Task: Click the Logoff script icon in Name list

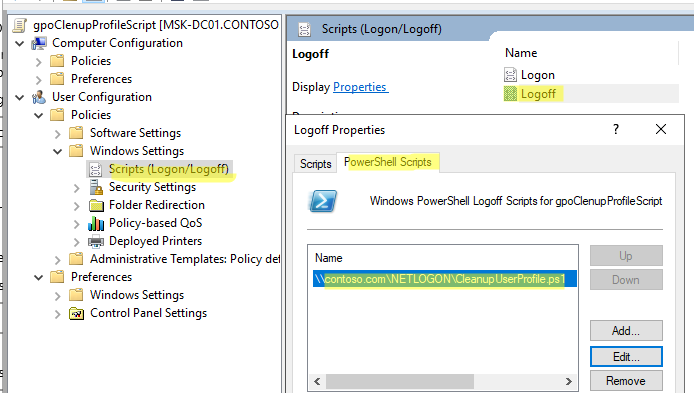Action: pos(510,94)
